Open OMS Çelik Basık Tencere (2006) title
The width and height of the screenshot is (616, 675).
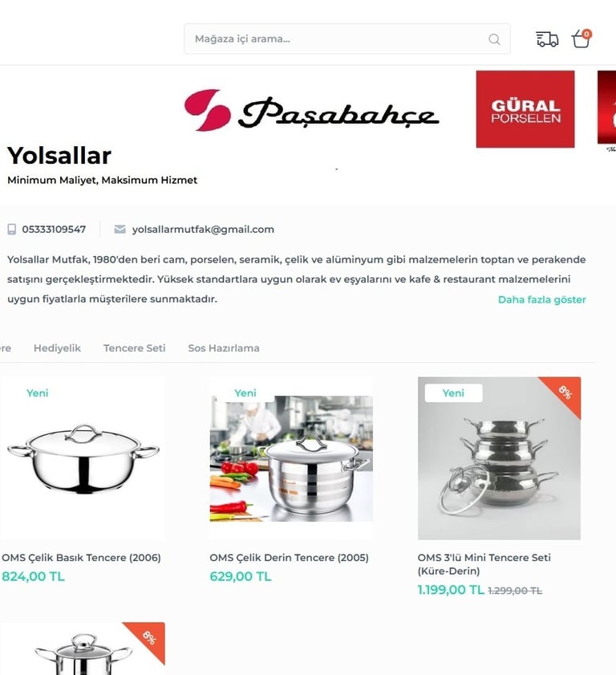pyautogui.click(x=81, y=558)
